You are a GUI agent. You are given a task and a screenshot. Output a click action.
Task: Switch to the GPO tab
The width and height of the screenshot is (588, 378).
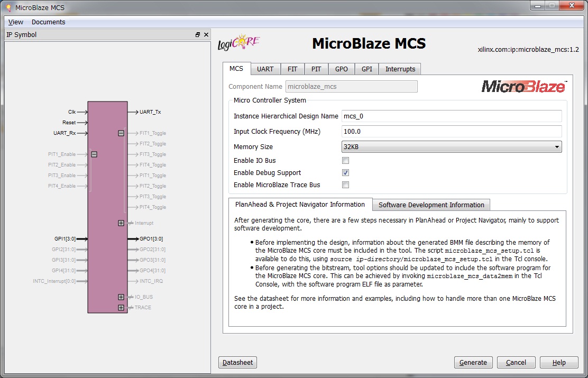coord(342,69)
